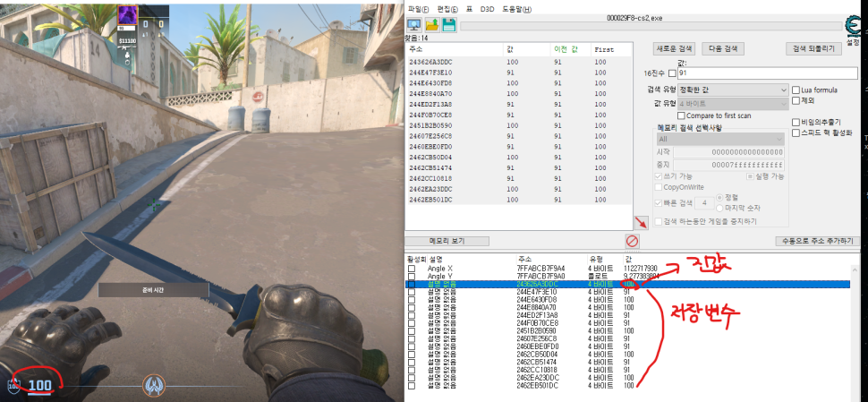The height and width of the screenshot is (402, 868).
Task: Click the 새로운 검색 button
Action: tap(674, 48)
